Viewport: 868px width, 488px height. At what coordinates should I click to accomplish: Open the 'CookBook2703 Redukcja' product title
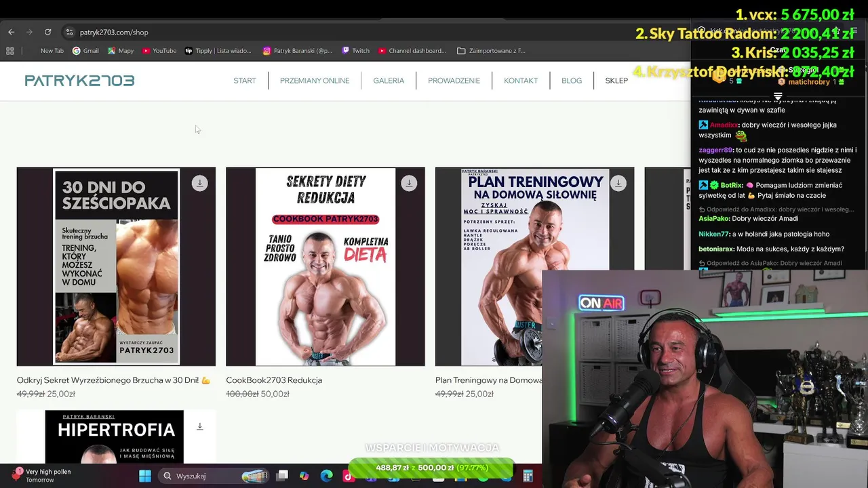coord(274,380)
